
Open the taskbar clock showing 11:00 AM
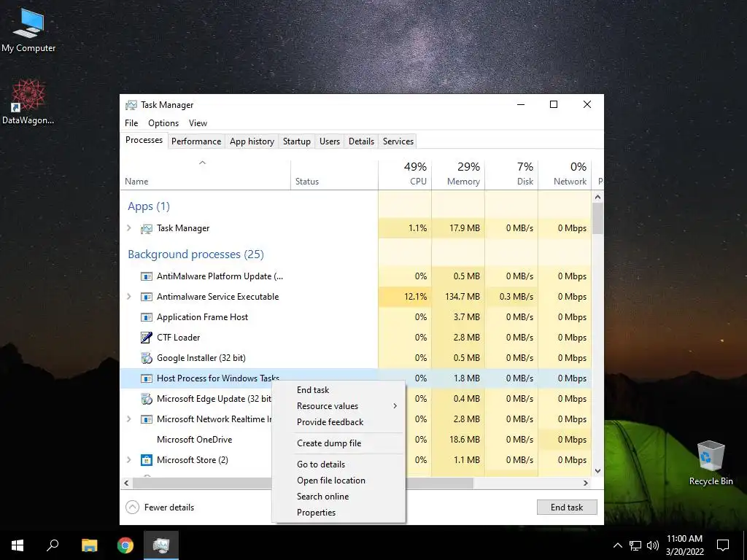[684, 545]
